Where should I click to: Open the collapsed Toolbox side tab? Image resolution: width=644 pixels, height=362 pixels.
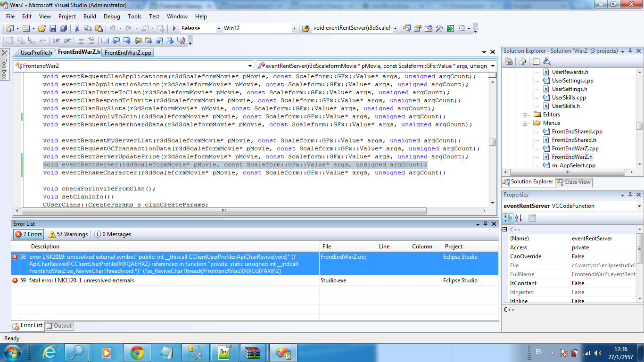point(5,64)
